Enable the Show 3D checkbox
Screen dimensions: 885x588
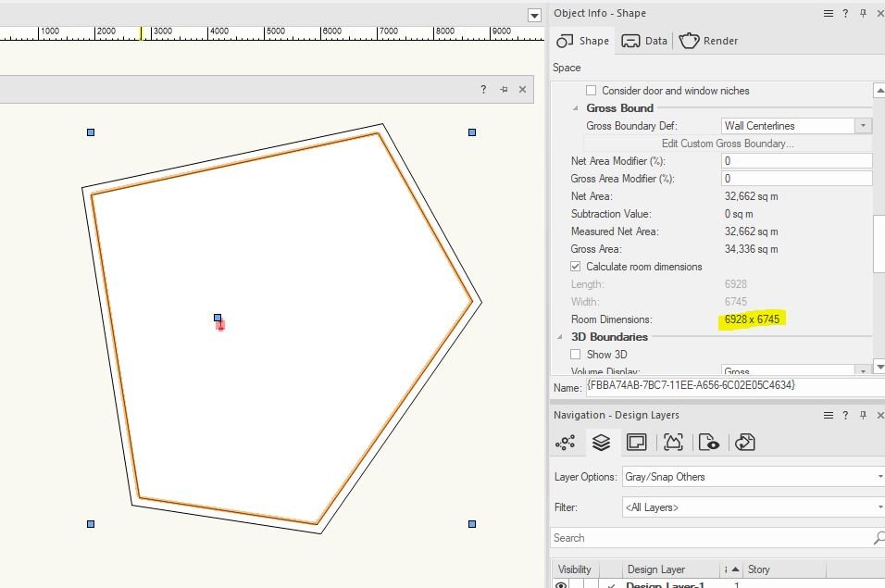(x=576, y=355)
